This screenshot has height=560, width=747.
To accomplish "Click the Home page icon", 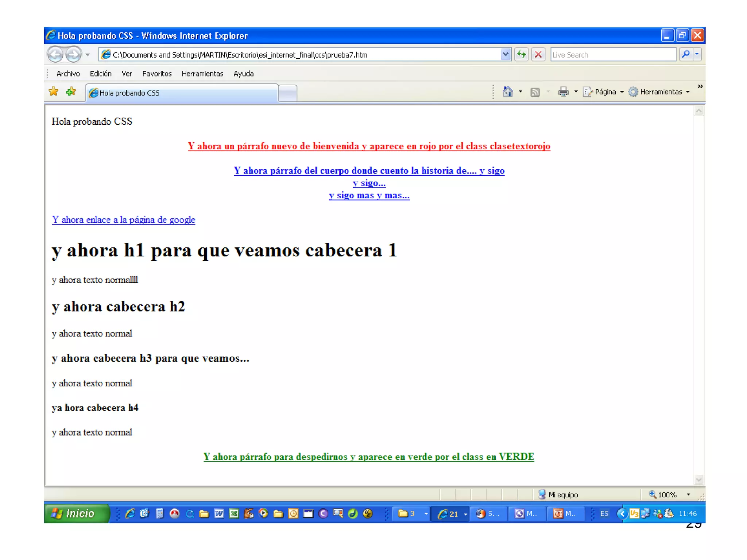I will pyautogui.click(x=507, y=92).
